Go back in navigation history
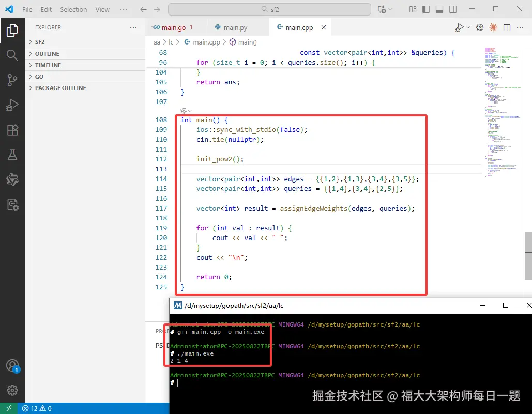This screenshot has height=414, width=532. 144,9
